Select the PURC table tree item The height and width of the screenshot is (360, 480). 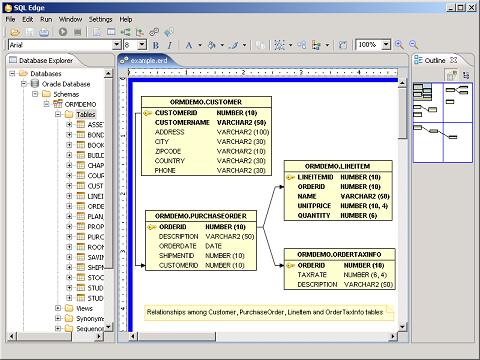point(95,237)
